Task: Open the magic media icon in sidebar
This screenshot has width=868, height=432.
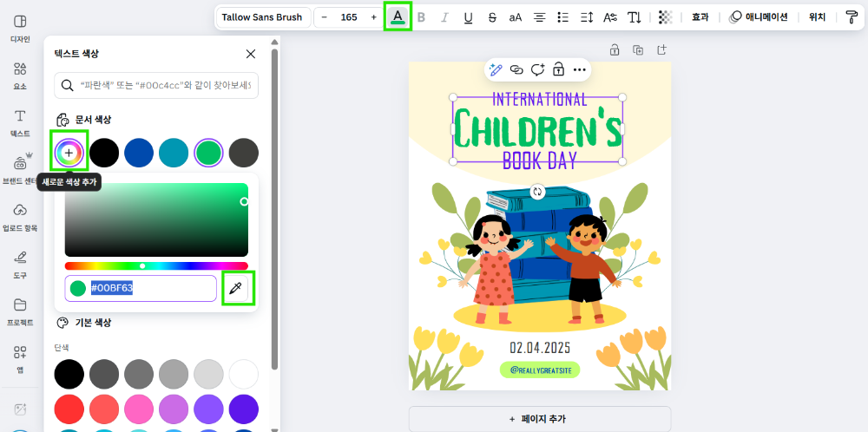Action: tap(20, 409)
